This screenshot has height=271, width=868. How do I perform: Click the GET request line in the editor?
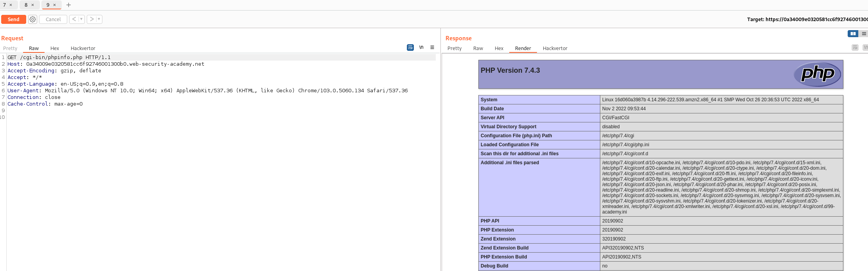[59, 57]
